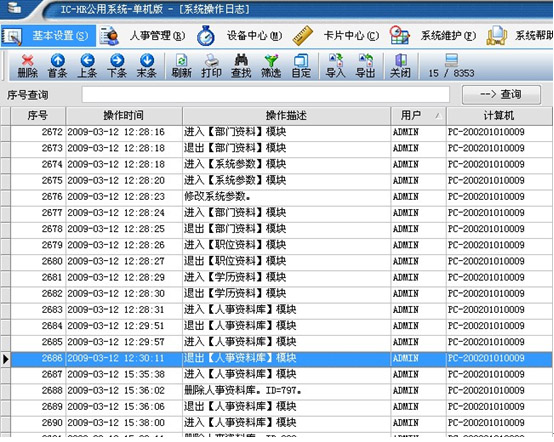Print the log with 打印

coord(211,66)
